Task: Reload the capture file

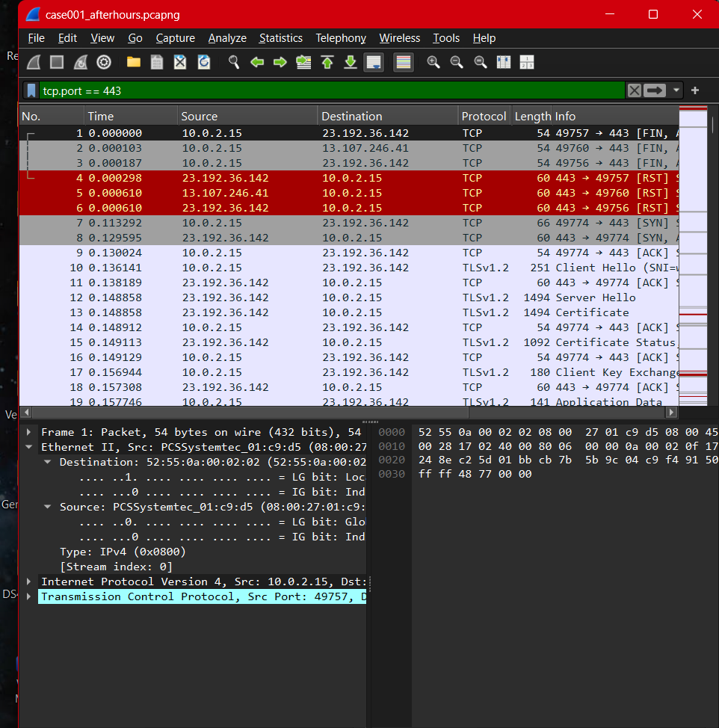Action: [x=204, y=62]
